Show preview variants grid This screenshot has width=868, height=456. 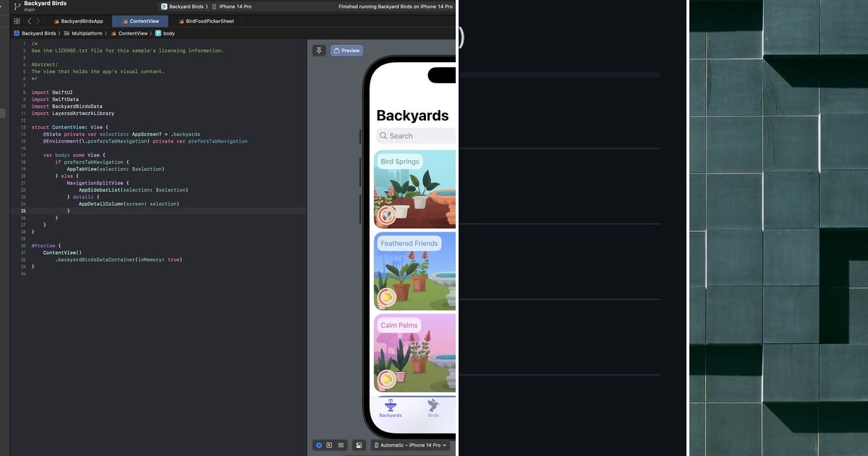point(340,445)
